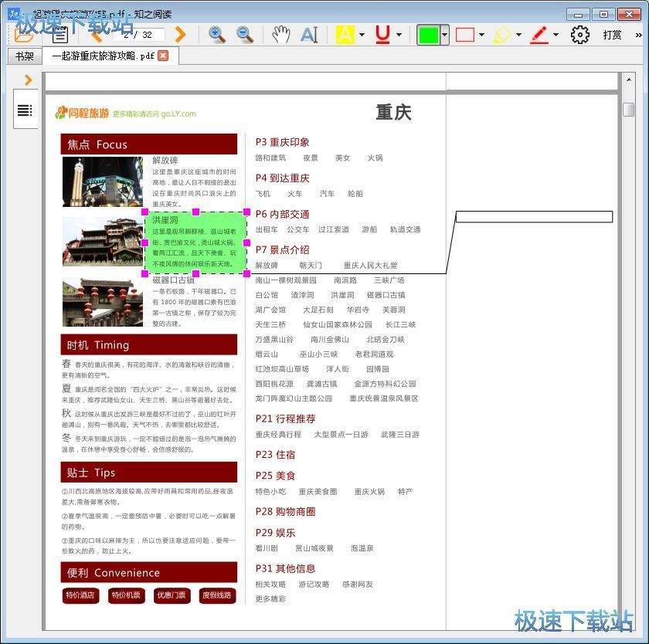Open the P28 购物商圈 contents link
The height and width of the screenshot is (644, 649).
286,512
